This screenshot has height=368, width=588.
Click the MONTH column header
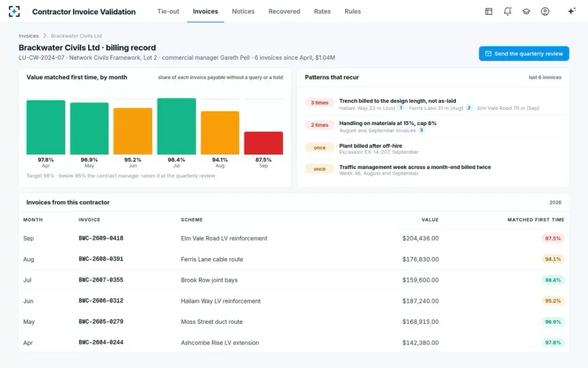point(33,220)
